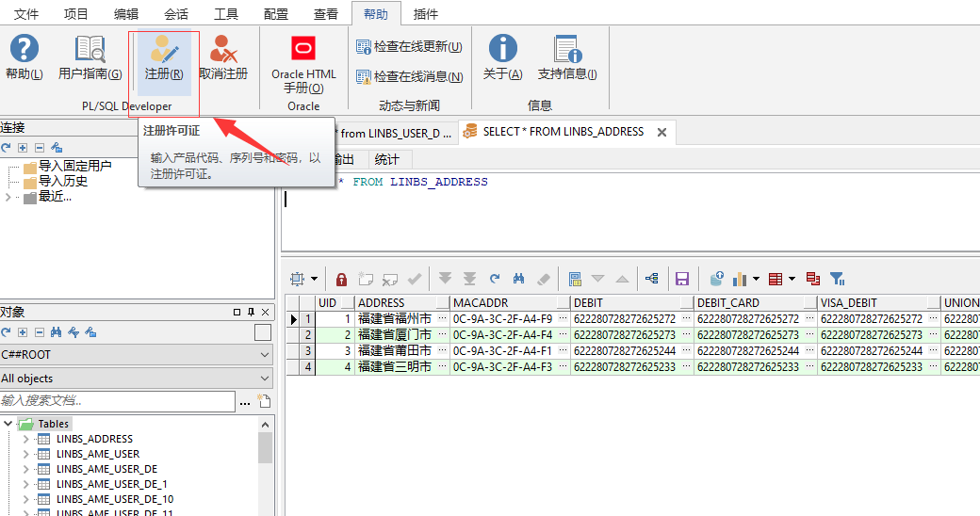Screen dimensions: 980x516
Task: Maximize the 对象 panel square icon
Action: 237,312
